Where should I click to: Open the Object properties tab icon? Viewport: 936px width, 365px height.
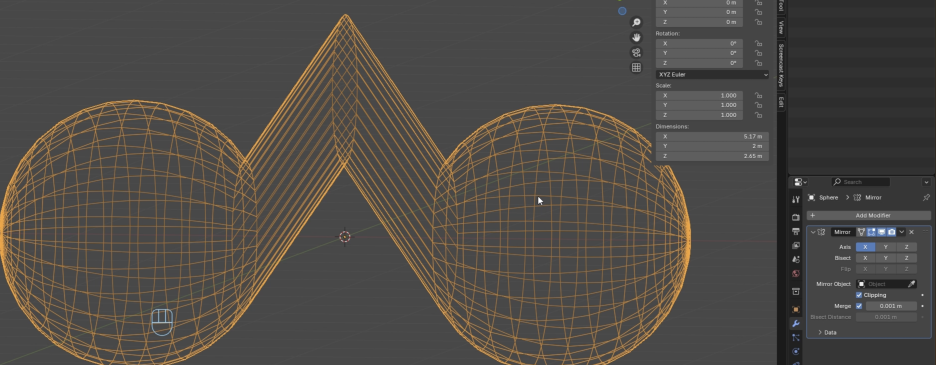click(796, 309)
